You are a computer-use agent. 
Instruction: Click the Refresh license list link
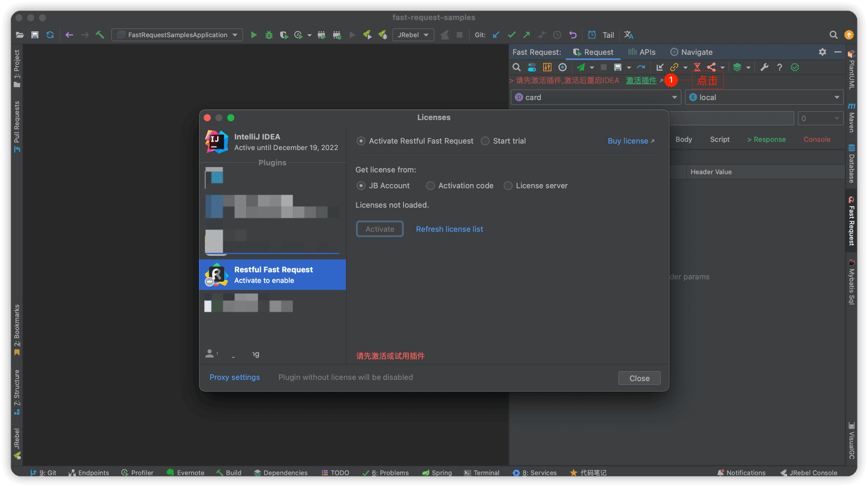(449, 229)
